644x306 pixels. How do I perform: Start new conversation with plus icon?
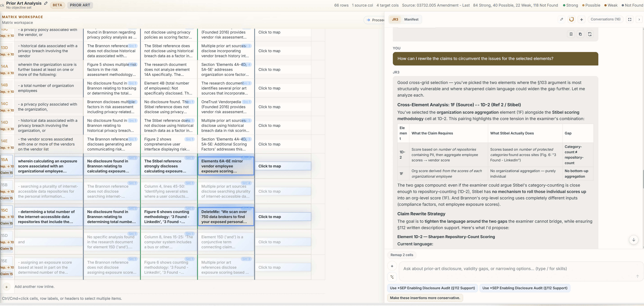582,20
